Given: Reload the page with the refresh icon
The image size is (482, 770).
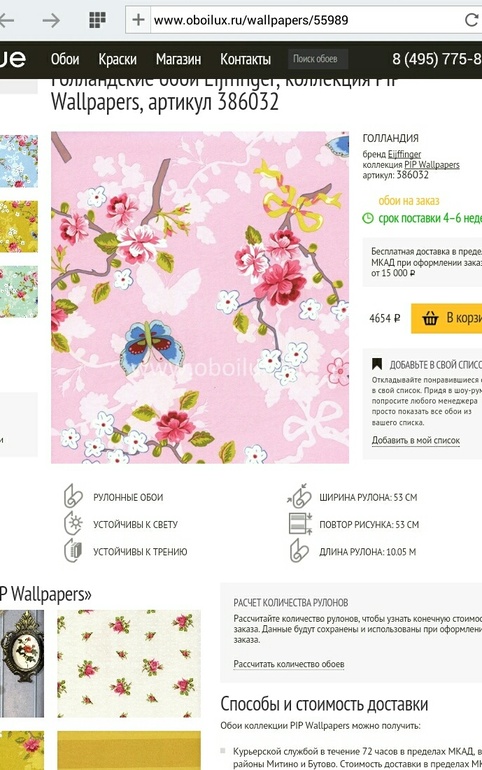Looking at the screenshot, I should point(472,20).
